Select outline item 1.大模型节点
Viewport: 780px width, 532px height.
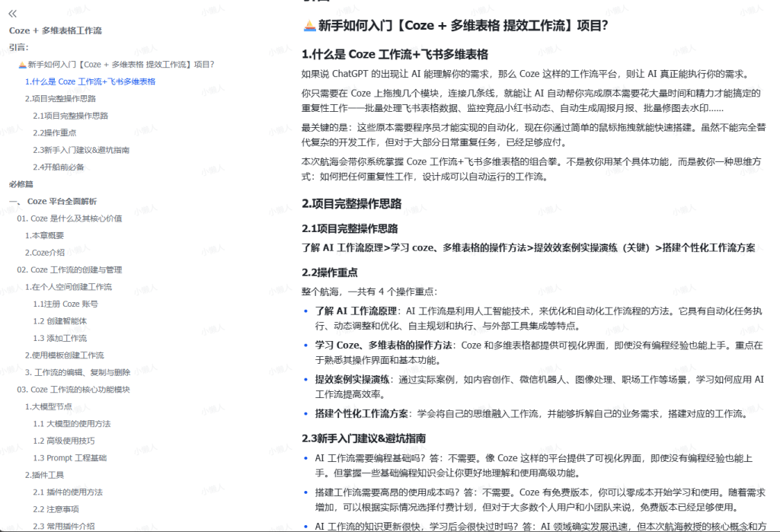click(48, 406)
